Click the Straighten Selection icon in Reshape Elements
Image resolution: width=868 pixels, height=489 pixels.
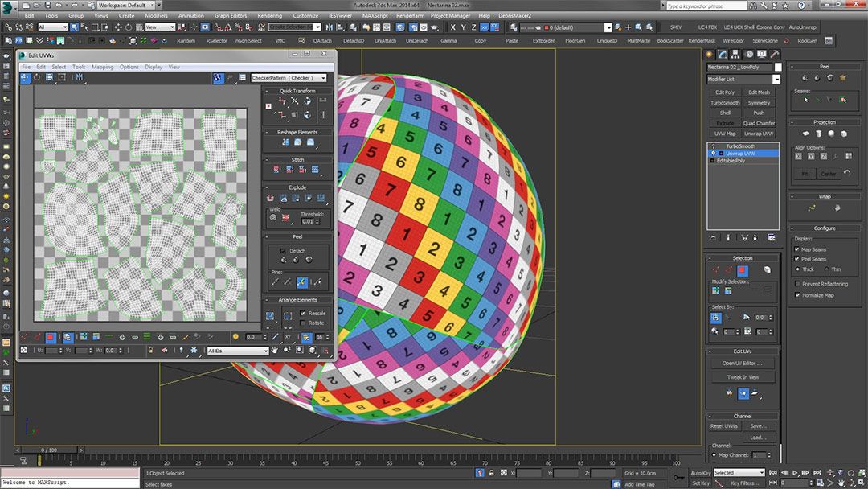pos(285,142)
